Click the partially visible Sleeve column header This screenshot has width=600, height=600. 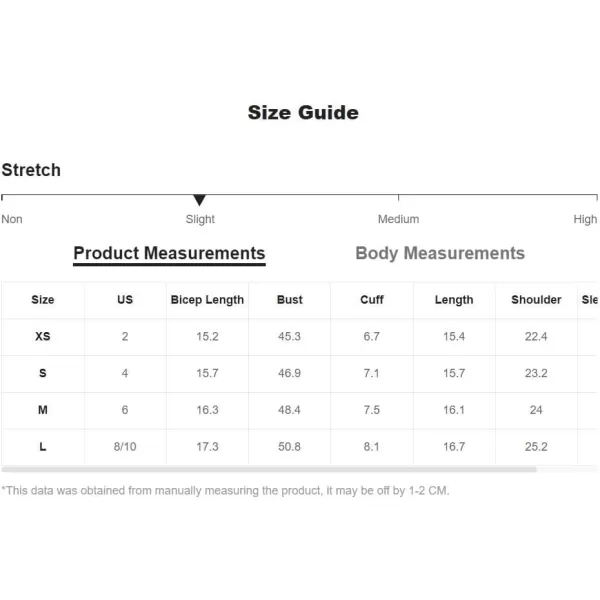click(x=589, y=300)
